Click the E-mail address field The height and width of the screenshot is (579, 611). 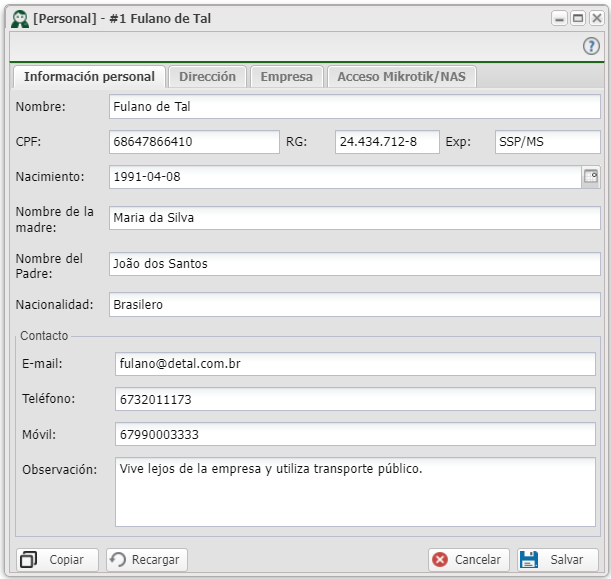(x=355, y=364)
